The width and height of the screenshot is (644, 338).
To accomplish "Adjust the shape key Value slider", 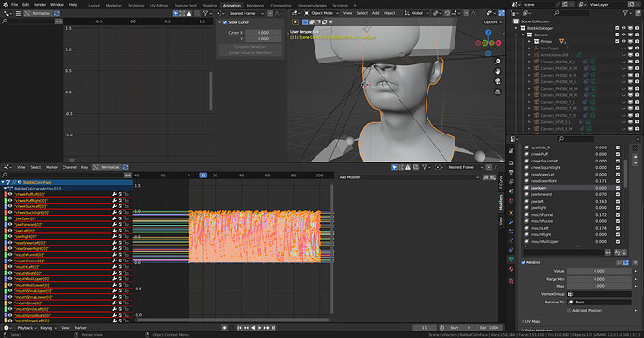I will click(x=599, y=271).
